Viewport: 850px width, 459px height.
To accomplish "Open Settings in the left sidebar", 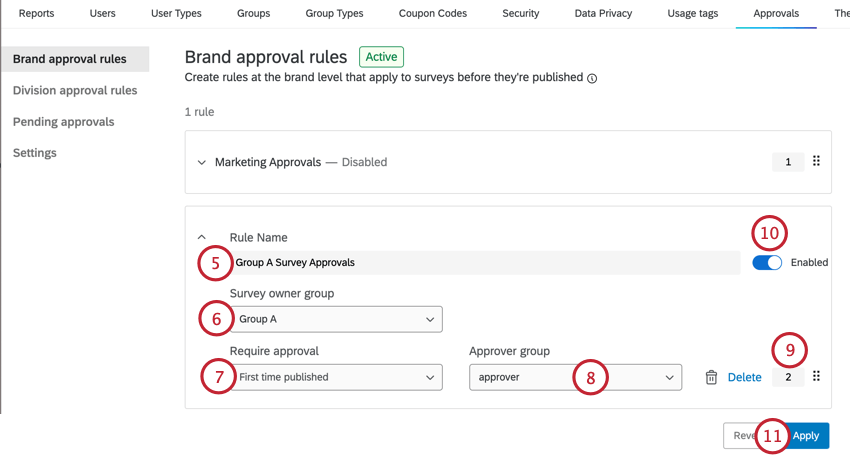I will [35, 153].
